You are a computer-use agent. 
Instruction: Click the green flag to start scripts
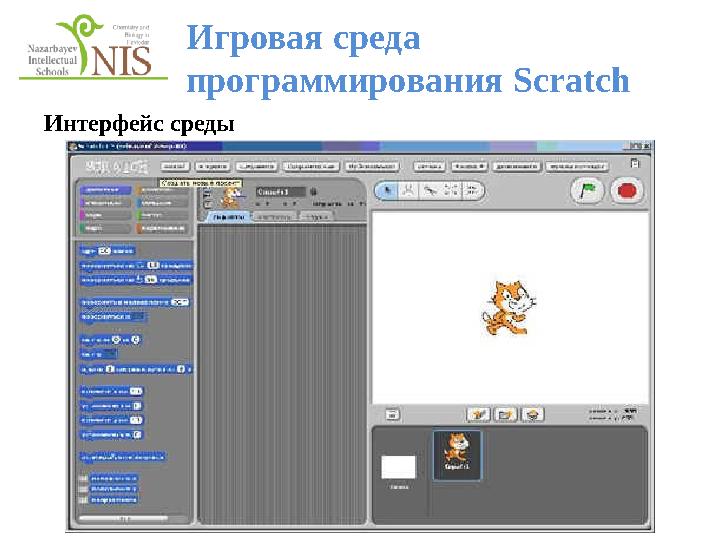(x=587, y=190)
